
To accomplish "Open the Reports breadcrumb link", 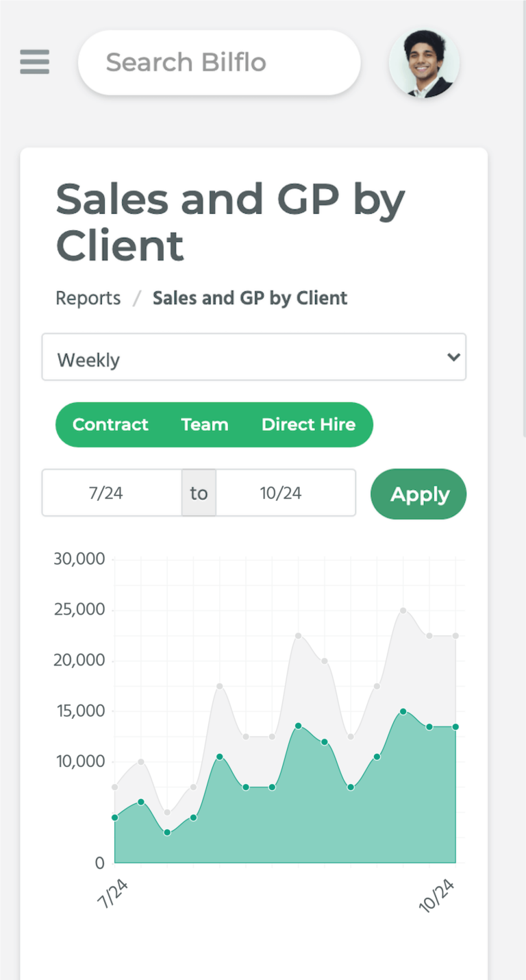I will [x=88, y=297].
